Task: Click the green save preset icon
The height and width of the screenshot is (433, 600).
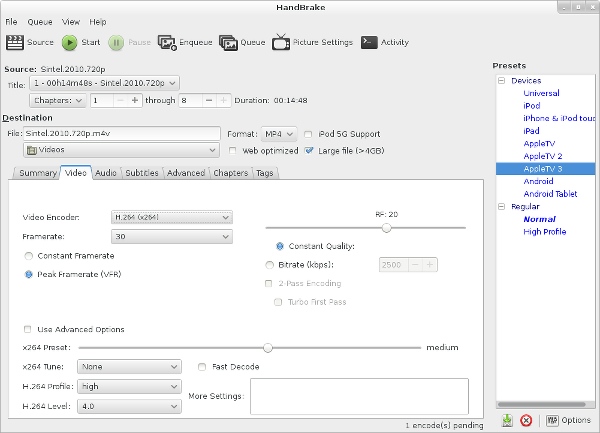Action: coord(508,420)
